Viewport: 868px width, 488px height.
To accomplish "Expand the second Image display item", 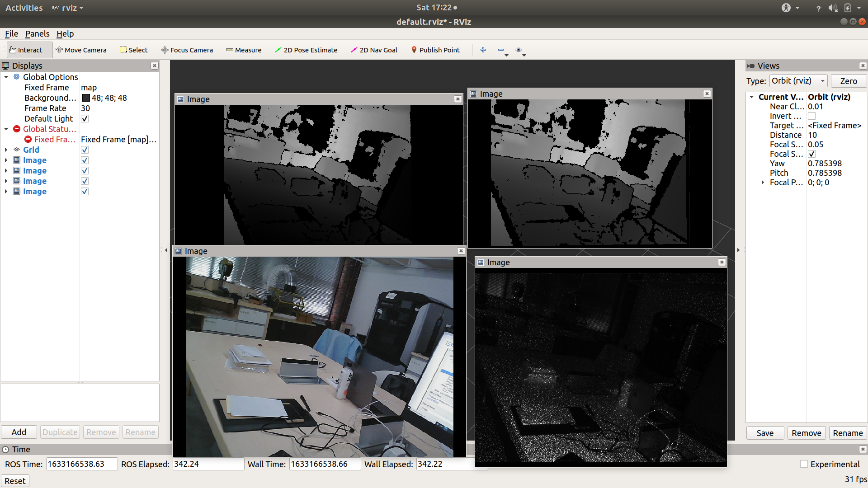I will 6,171.
